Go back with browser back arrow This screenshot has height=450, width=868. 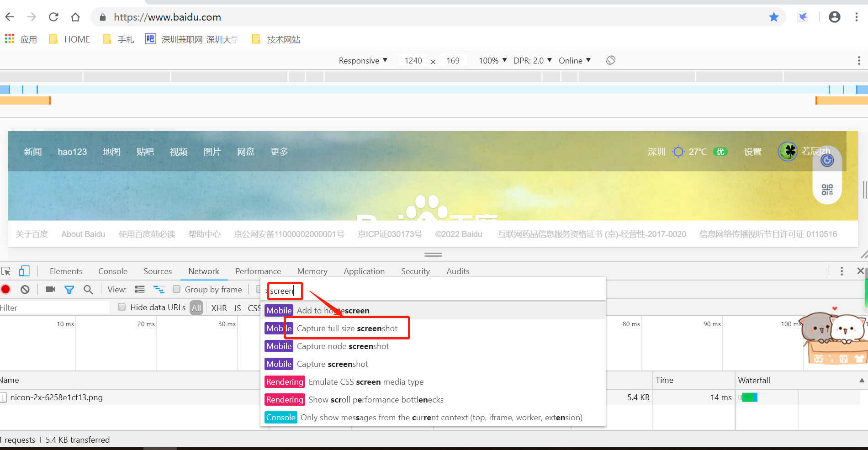point(10,17)
